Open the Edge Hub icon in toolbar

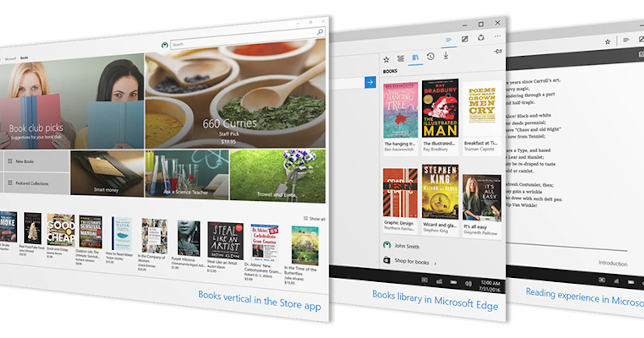click(448, 40)
